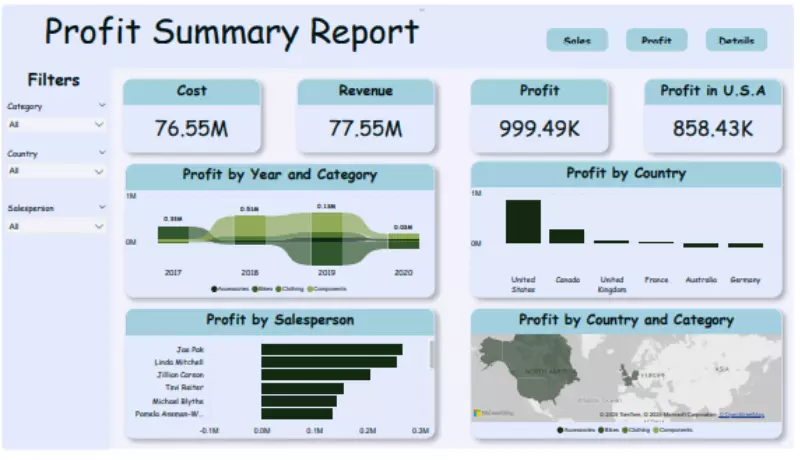The image size is (800, 460).
Task: Click Components legend dot in year chart
Action: [309, 289]
